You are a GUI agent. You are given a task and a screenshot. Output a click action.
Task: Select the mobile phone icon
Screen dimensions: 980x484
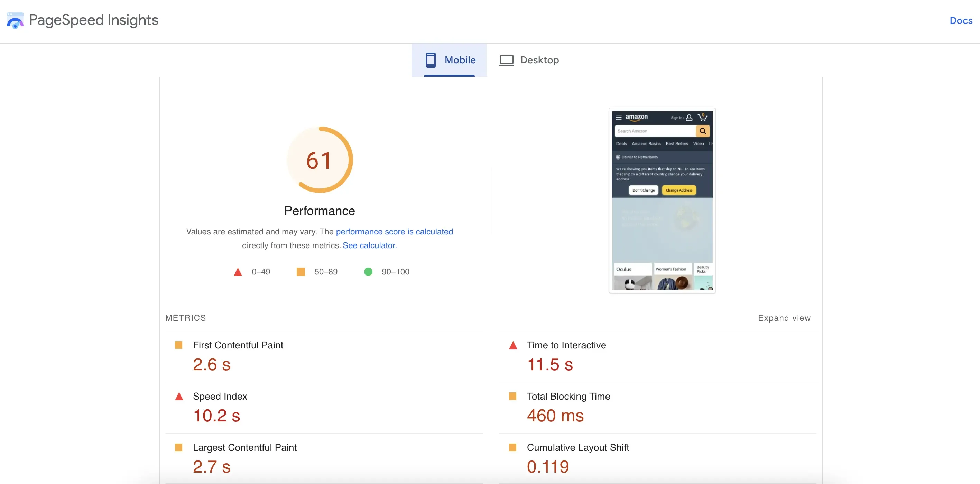pos(431,60)
